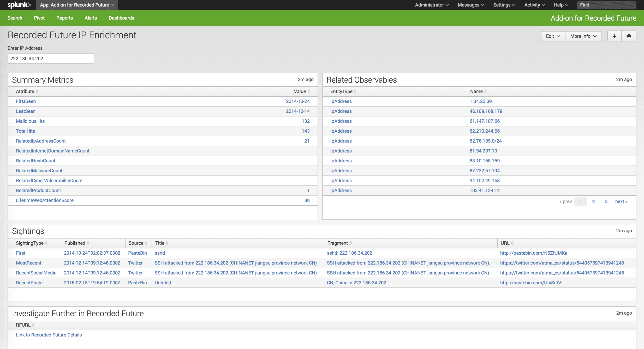The height and width of the screenshot is (349, 644).
Task: Sort Sightings by Source
Action: 138,243
